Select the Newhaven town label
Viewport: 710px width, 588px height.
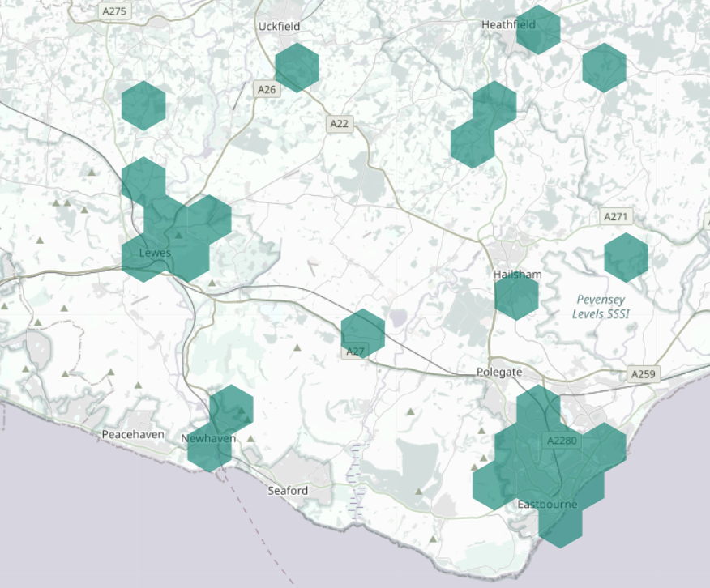pos(208,438)
